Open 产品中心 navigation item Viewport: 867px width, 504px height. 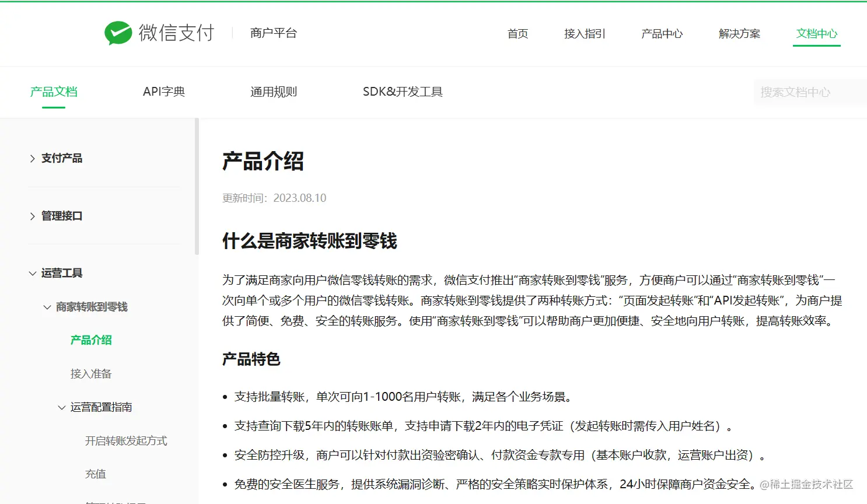pyautogui.click(x=662, y=34)
